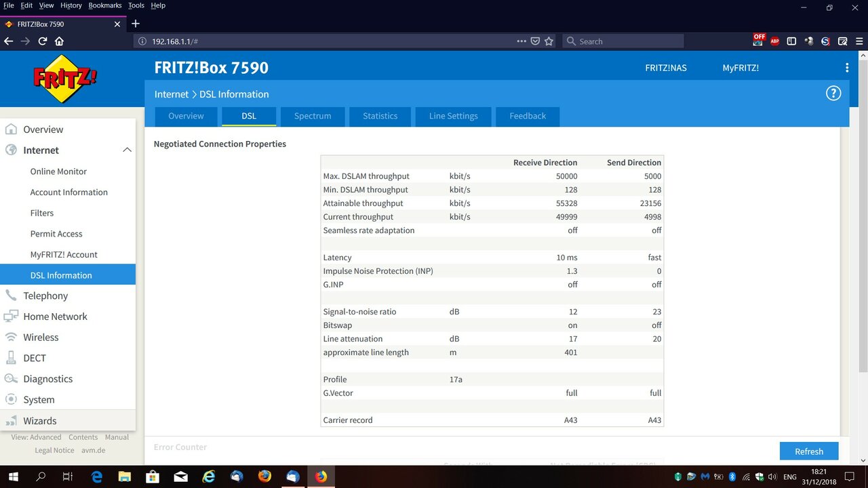Viewport: 868px width, 488px height.
Task: Open the FRITZ!Box three-dot options menu
Action: pos(847,68)
